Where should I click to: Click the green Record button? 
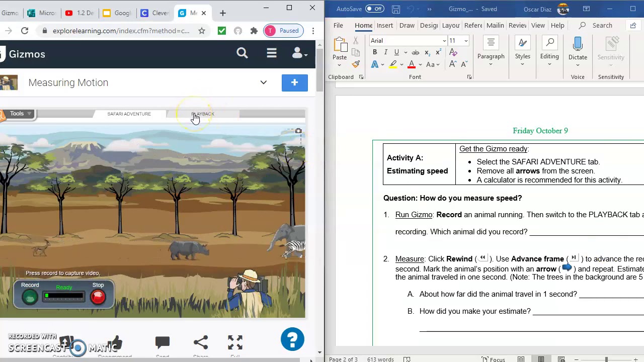pyautogui.click(x=30, y=298)
